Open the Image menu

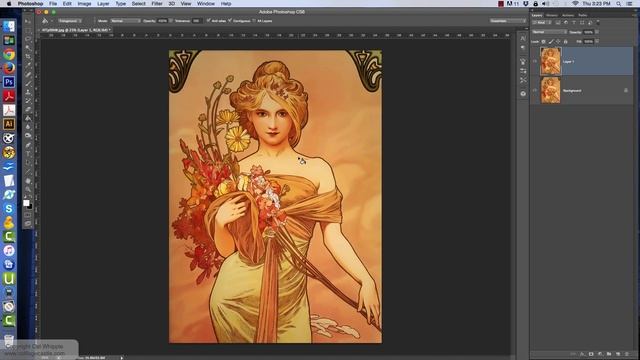click(84, 4)
